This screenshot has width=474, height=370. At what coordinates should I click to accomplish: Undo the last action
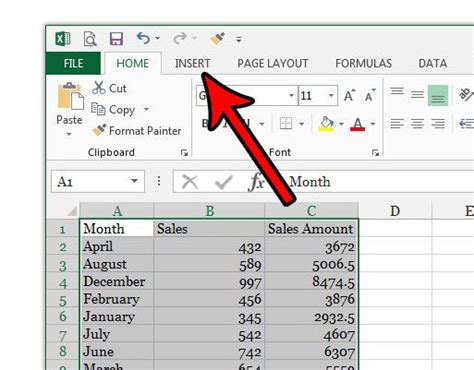tap(143, 39)
